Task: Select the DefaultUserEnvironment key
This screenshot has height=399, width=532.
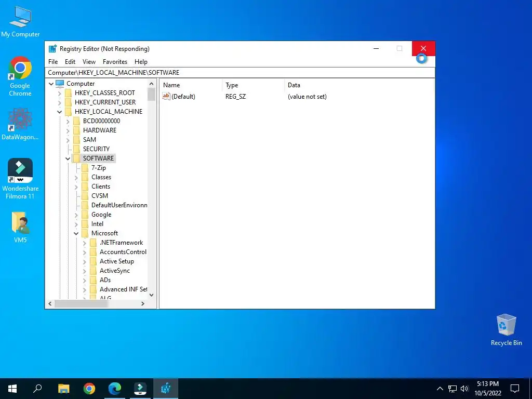Action: 119,205
